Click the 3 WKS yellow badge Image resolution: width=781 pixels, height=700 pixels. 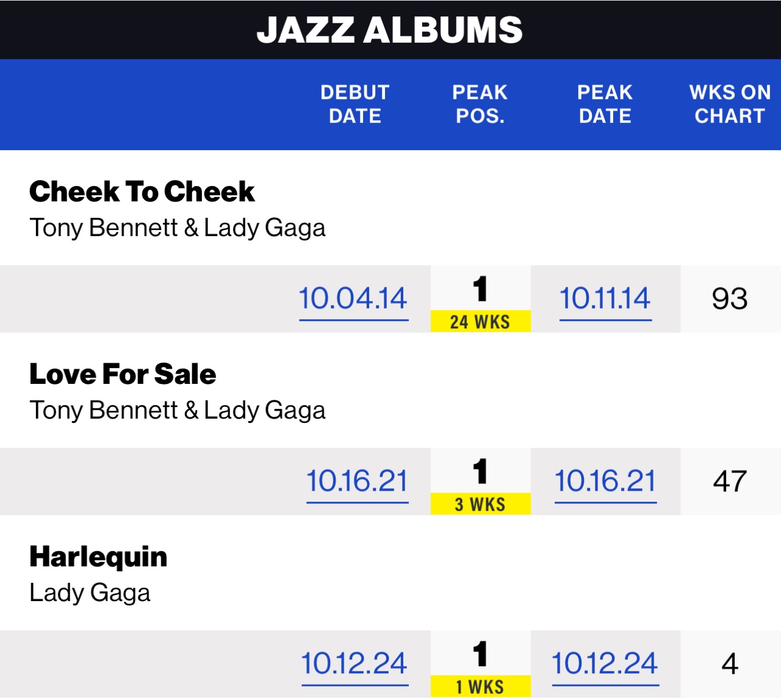point(480,505)
